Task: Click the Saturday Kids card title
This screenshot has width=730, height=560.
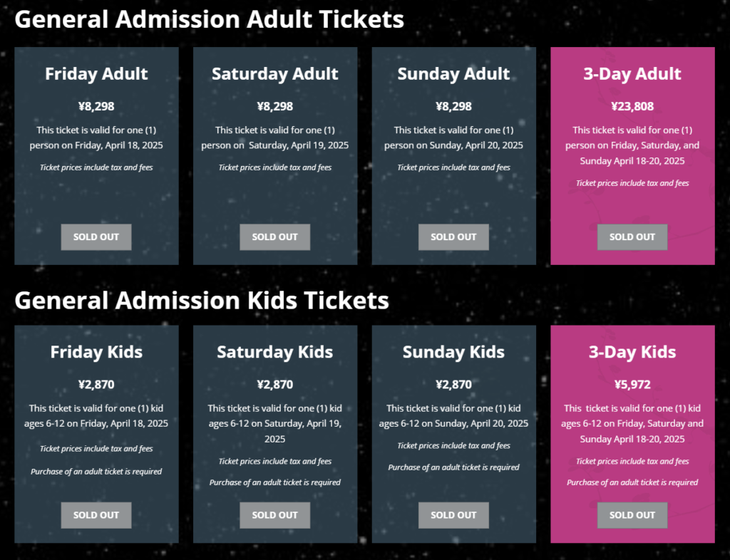Action: [275, 352]
